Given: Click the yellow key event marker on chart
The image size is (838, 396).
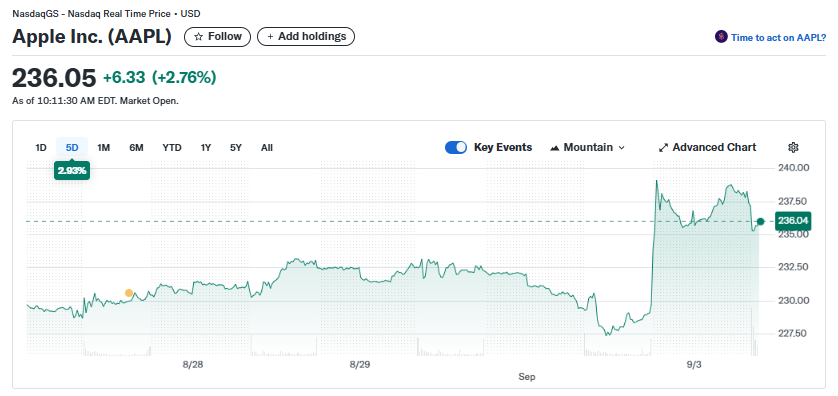Looking at the screenshot, I should pos(129,293).
